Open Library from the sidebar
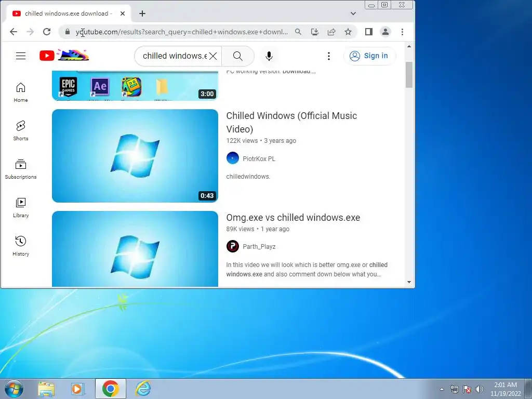Screen dimensions: 532x399 [21, 208]
